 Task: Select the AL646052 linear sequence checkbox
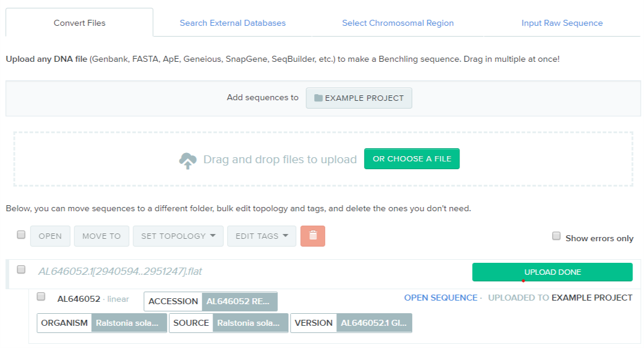[41, 296]
